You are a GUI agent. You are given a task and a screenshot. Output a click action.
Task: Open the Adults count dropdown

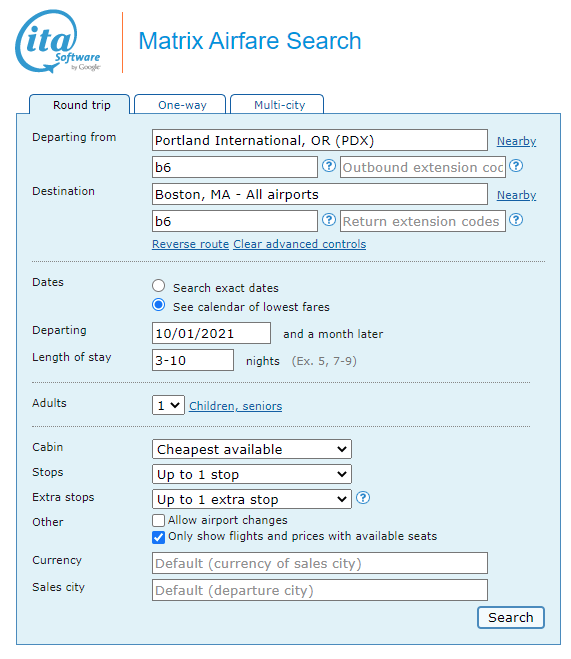pos(168,406)
